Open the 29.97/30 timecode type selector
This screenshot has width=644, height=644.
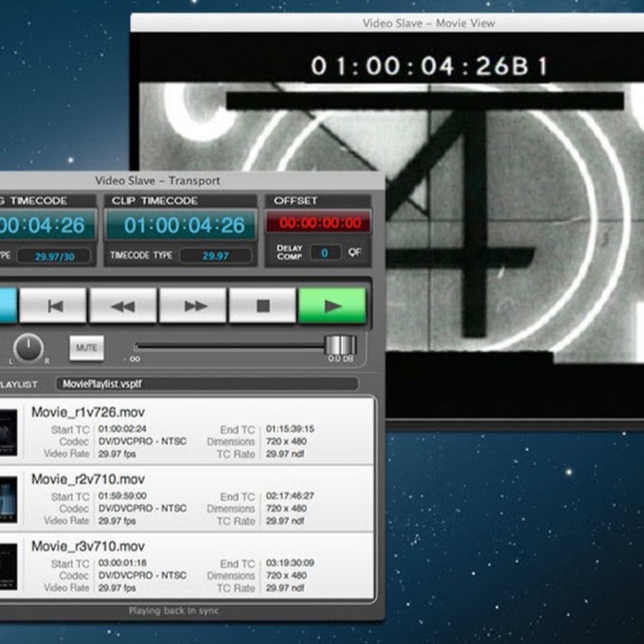(x=54, y=255)
